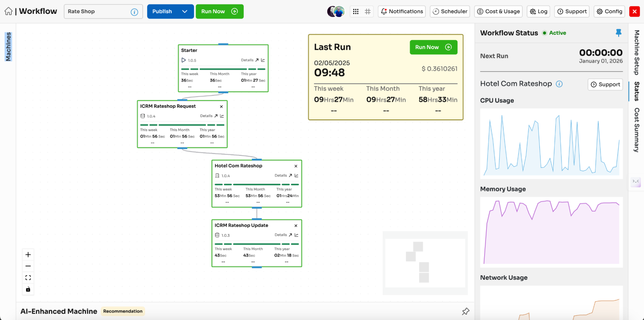Click building icon on Hotel Com Rateshop node
The width and height of the screenshot is (644, 320).
(x=217, y=176)
